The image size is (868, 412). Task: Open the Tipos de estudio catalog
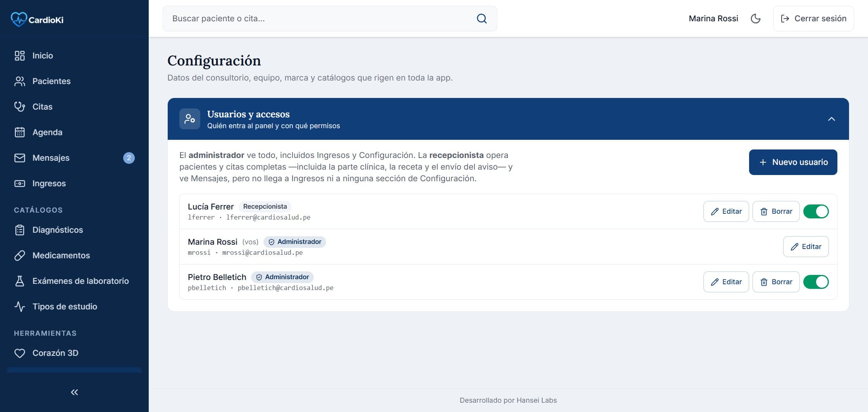tap(74, 307)
